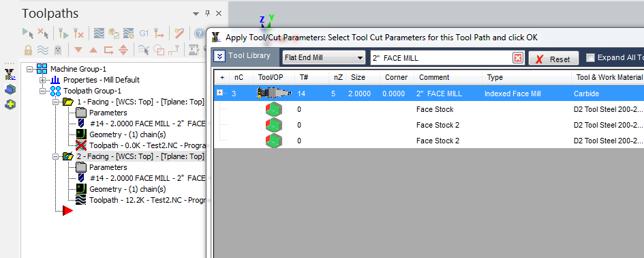
Task: Click the Face Stock operation cube icon
Action: coord(273,109)
